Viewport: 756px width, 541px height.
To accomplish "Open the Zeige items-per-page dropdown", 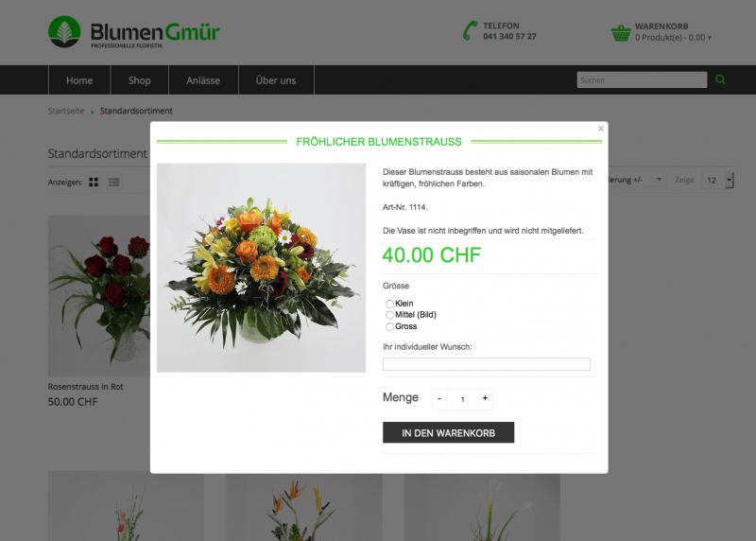I will (718, 180).
